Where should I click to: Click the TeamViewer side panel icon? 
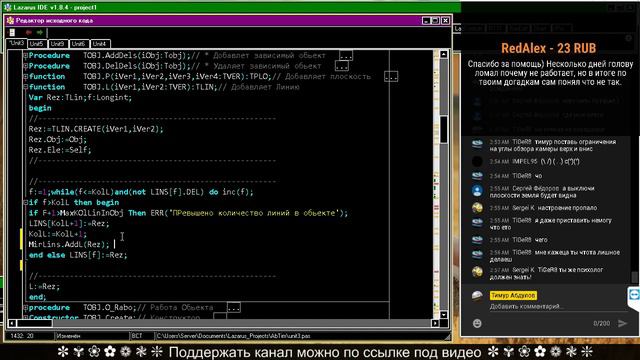point(634,295)
